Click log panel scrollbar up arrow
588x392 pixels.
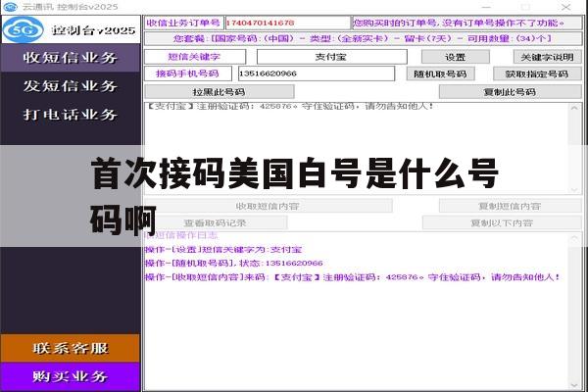pyautogui.click(x=574, y=238)
